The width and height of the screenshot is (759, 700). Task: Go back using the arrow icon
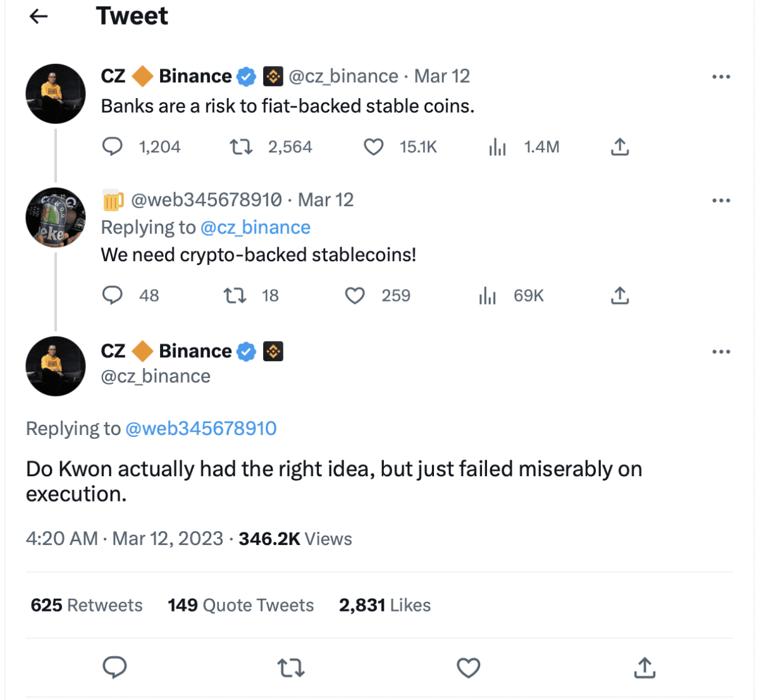tap(39, 16)
